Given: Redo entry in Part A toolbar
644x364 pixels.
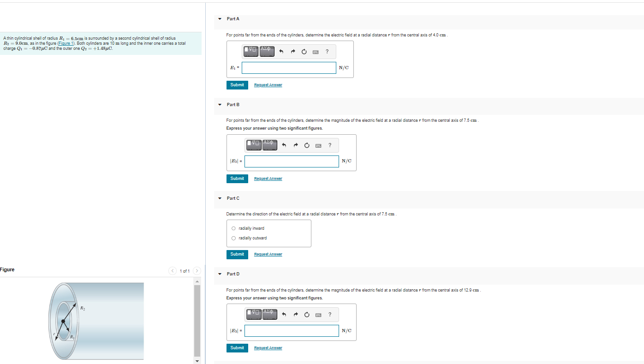Looking at the screenshot, I should pyautogui.click(x=292, y=52).
